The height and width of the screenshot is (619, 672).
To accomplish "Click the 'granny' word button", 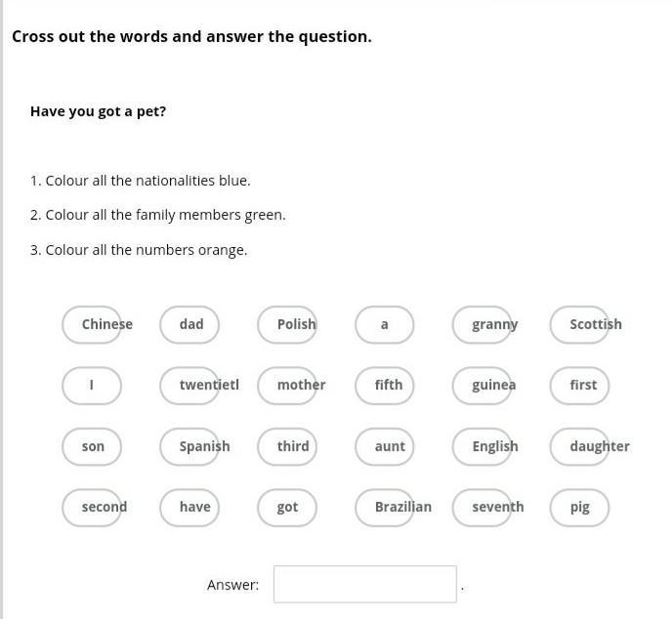I will point(483,324).
